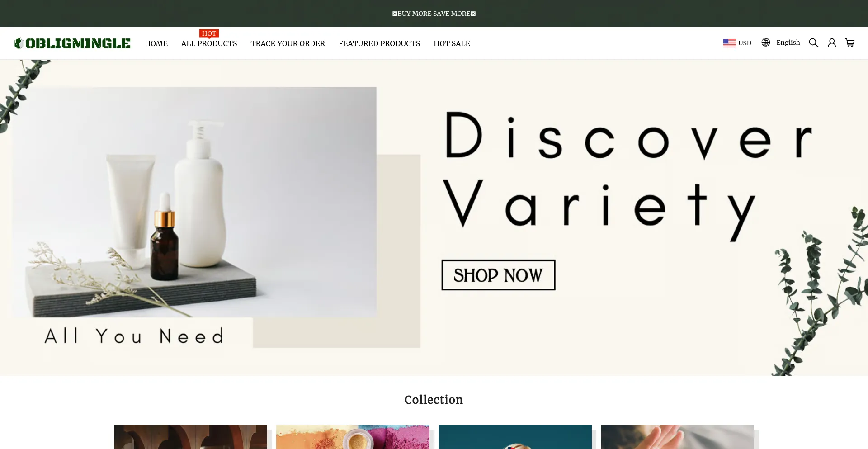View the shopping cart icon

849,43
